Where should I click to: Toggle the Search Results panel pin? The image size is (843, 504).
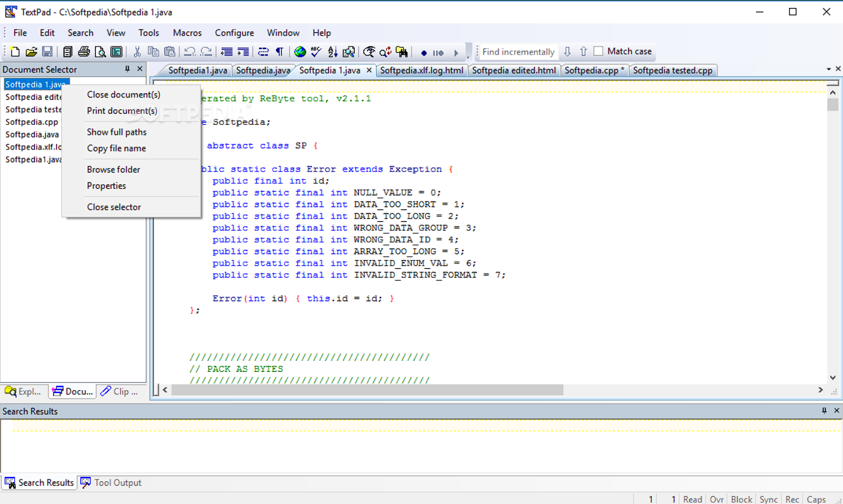tap(824, 411)
